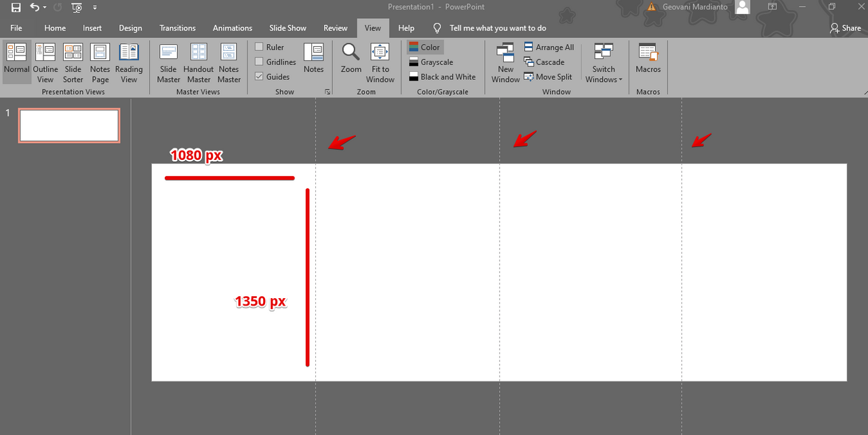
Task: Click the Tell me what you want to do box
Action: tap(498, 28)
